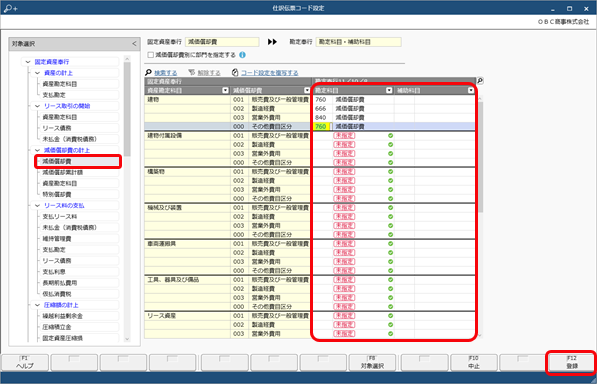Collapse the 圧縮額の計上 tree node
Screen dimensions: 597x384
[x=37, y=305]
